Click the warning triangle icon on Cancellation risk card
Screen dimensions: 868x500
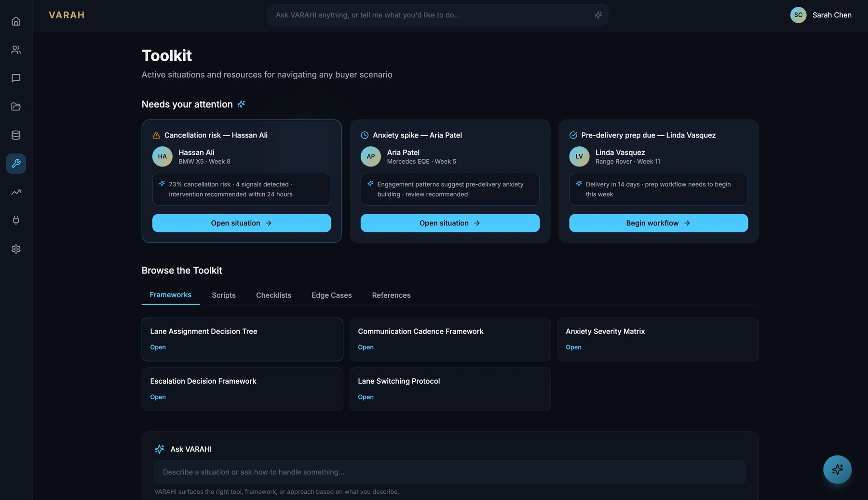(156, 135)
